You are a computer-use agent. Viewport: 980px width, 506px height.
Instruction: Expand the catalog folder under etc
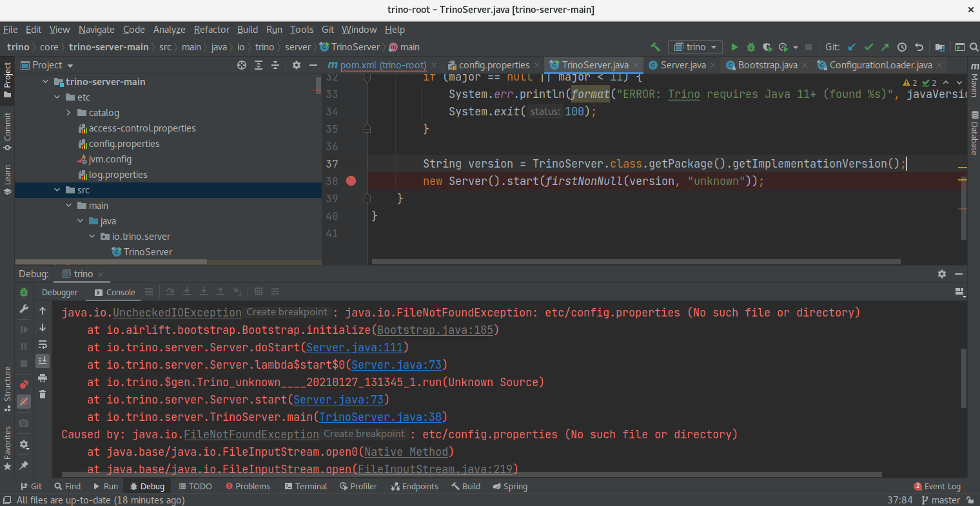[x=69, y=112]
